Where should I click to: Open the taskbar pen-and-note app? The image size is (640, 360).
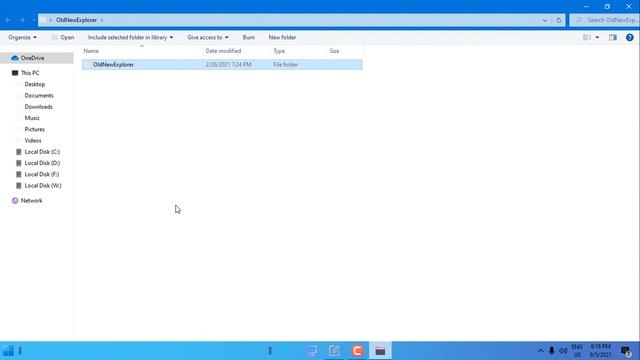tap(334, 351)
